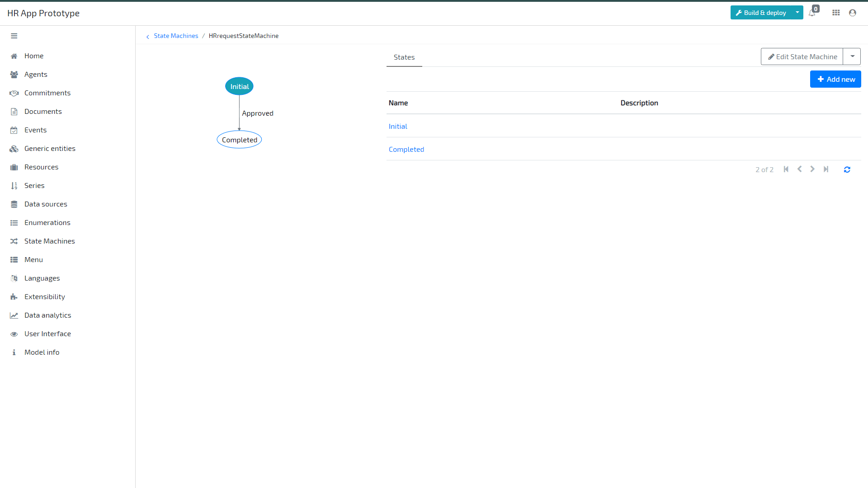
Task: Go to first page of states
Action: coord(786,169)
